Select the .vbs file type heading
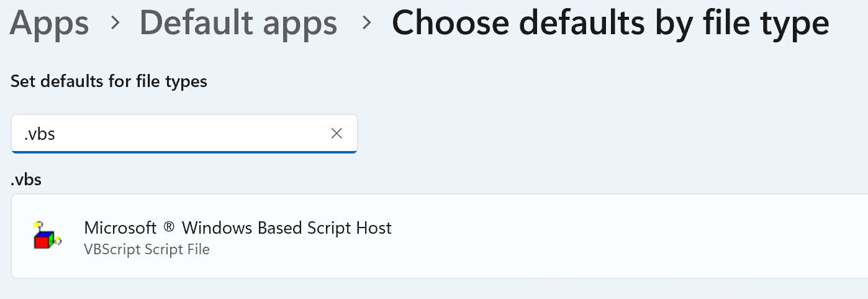868x299 pixels. click(26, 180)
